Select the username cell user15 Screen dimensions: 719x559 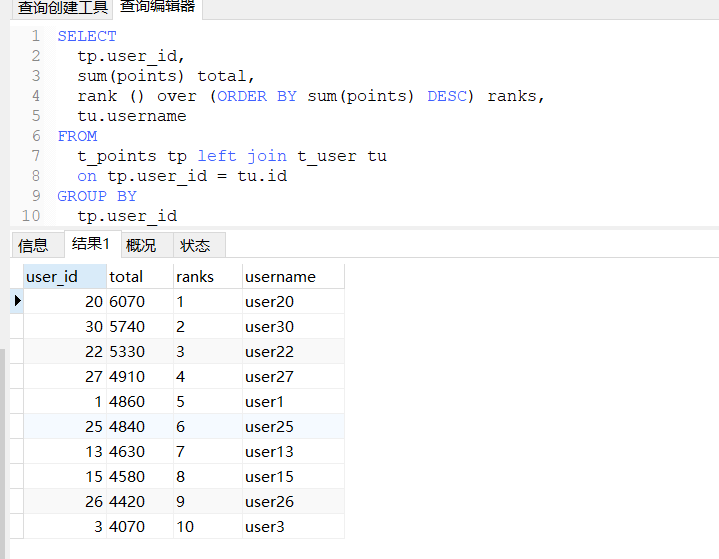pyautogui.click(x=293, y=476)
